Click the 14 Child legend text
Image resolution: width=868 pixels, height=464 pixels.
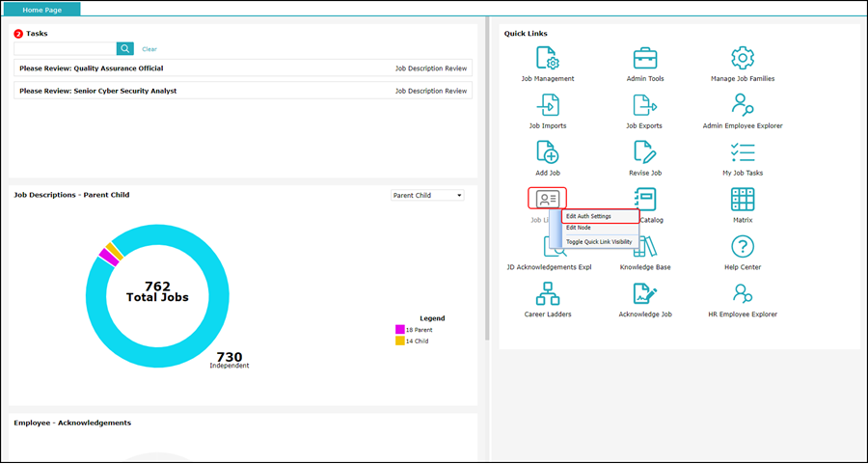coord(417,341)
